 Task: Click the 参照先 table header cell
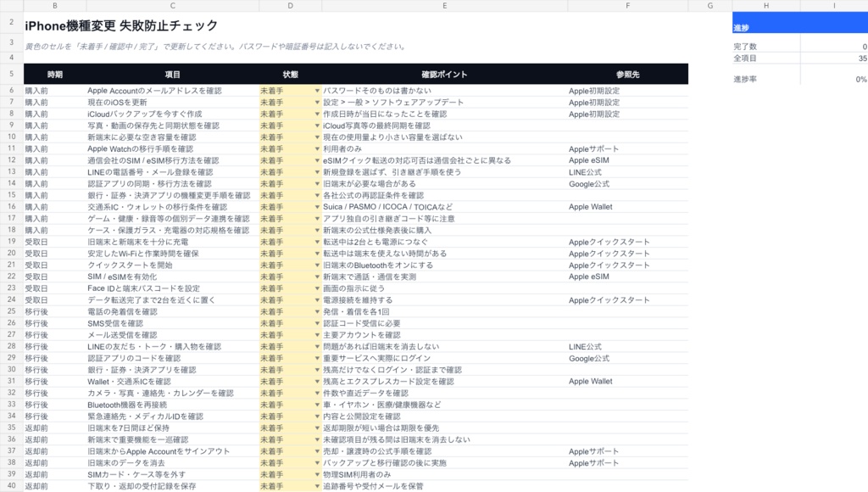[x=628, y=75]
